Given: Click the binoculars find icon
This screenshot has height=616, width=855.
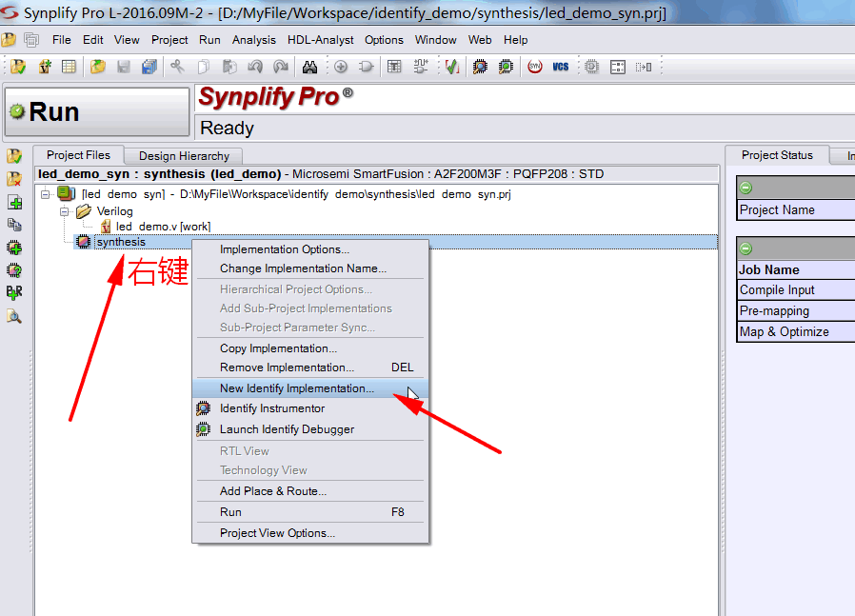Looking at the screenshot, I should [309, 67].
